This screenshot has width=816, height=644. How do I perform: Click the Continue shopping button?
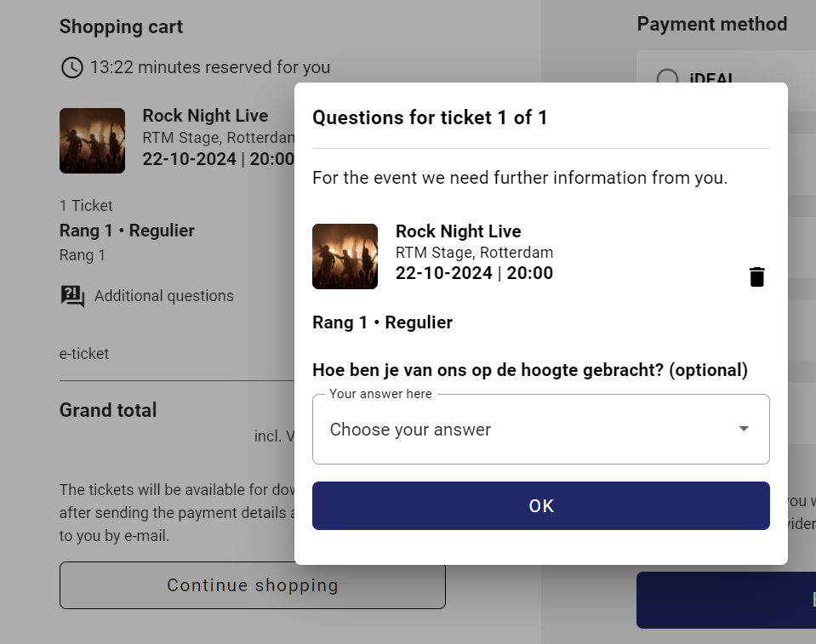pyautogui.click(x=252, y=585)
